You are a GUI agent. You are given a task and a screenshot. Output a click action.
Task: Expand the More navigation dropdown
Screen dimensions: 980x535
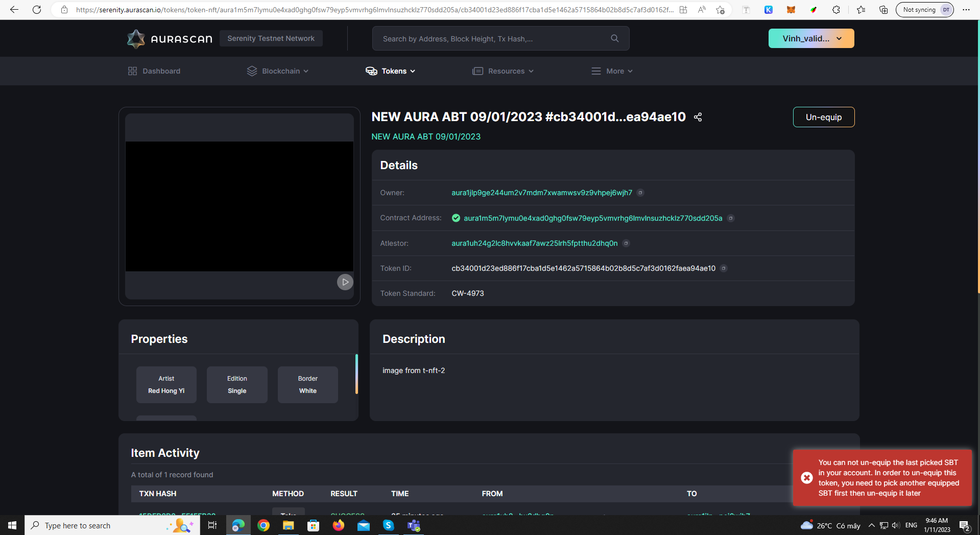[x=611, y=71]
